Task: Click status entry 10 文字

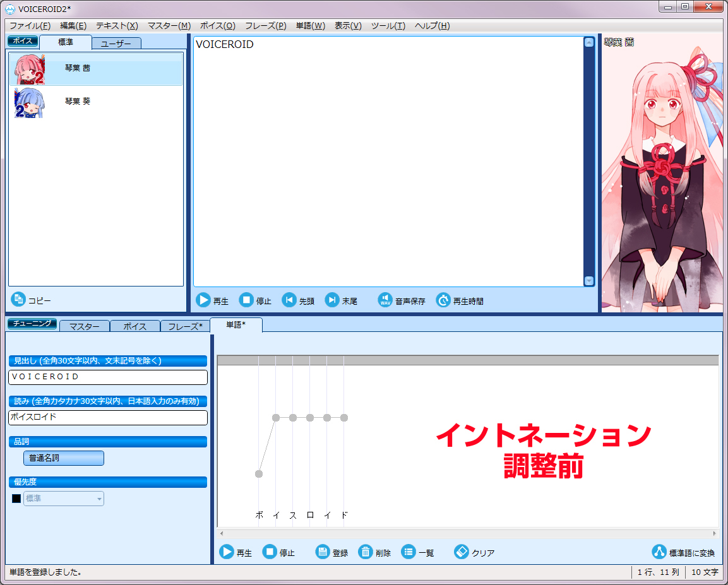Action: point(705,572)
